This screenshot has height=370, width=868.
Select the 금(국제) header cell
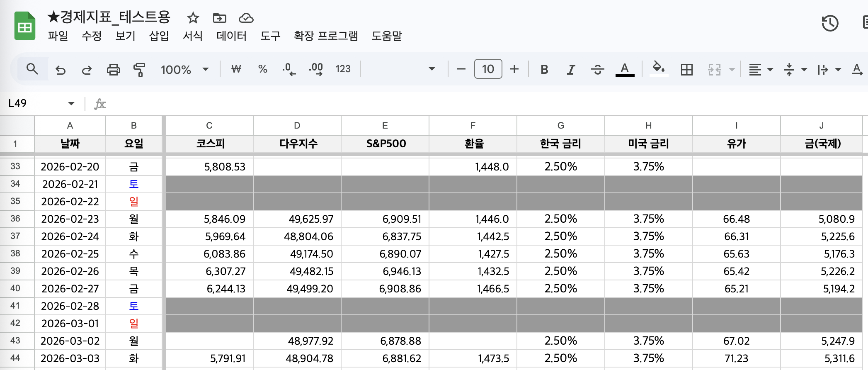822,144
